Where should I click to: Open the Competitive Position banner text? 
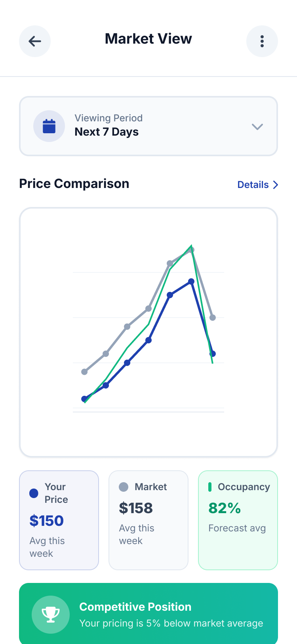tap(171, 615)
